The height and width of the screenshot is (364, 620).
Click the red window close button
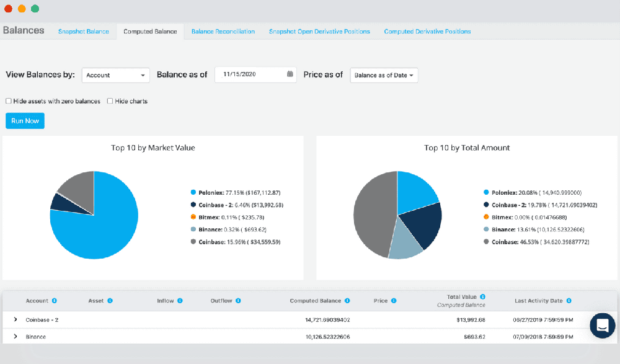[x=8, y=9]
